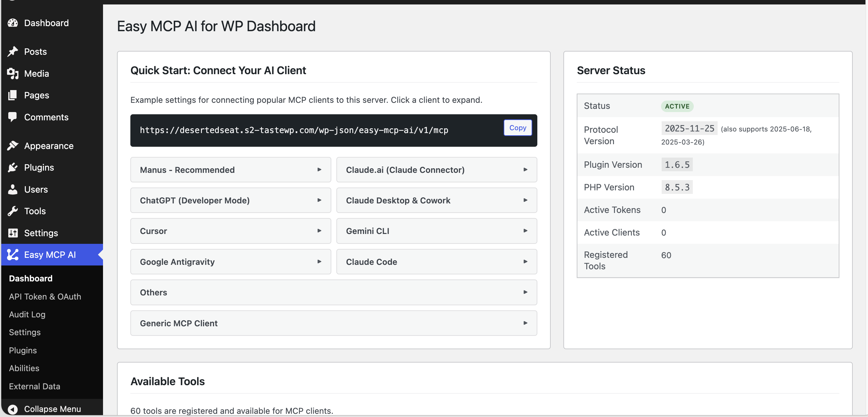
Task: Open the Abilities submenu page
Action: 24,368
